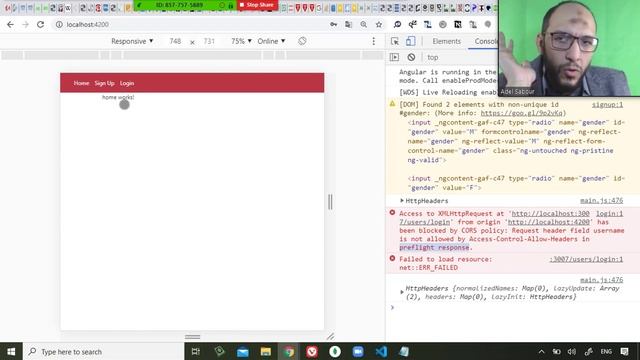Open File Explorer from the taskbar
The height and width of the screenshot is (360, 640).
pos(266,351)
